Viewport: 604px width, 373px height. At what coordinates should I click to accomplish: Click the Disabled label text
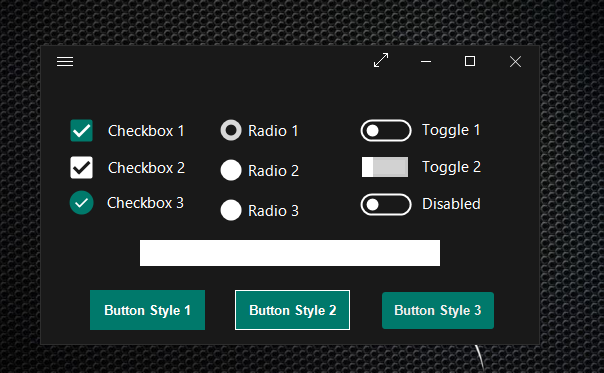[x=451, y=204]
